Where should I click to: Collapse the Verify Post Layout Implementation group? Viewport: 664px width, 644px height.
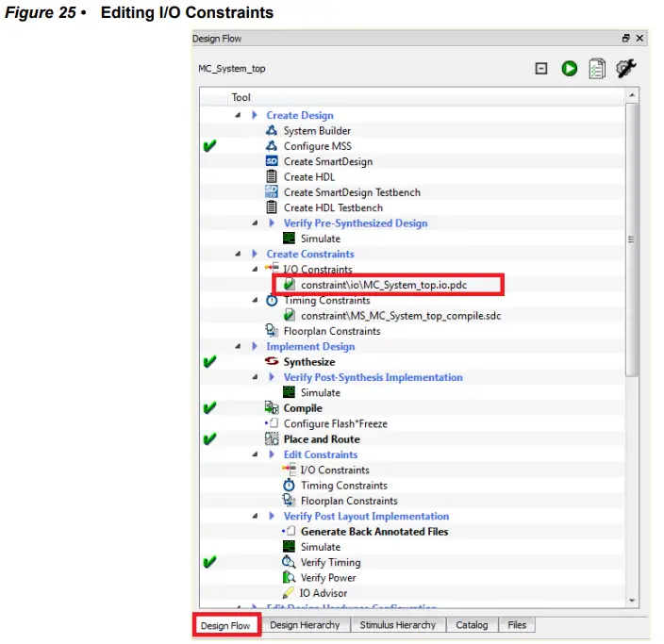pos(256,517)
